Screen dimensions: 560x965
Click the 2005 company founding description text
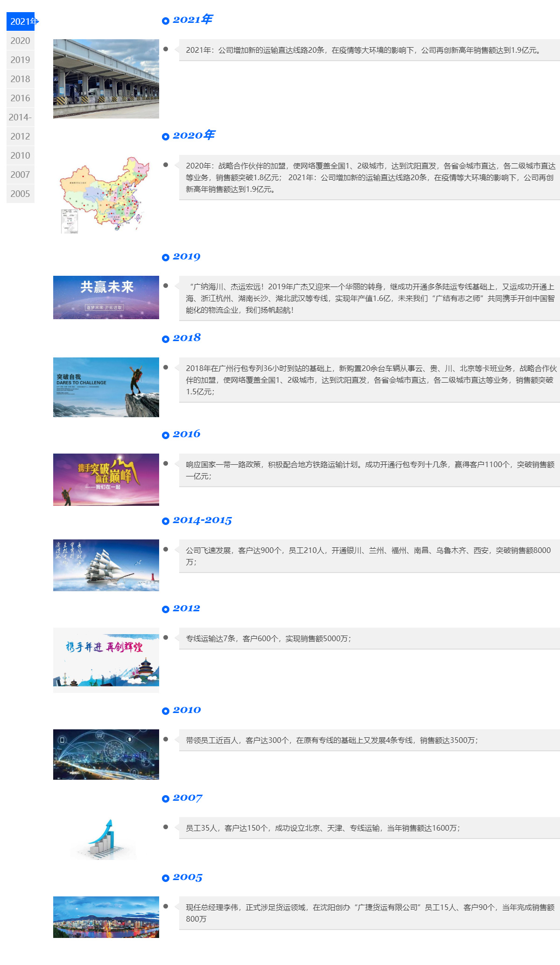pyautogui.click(x=370, y=913)
